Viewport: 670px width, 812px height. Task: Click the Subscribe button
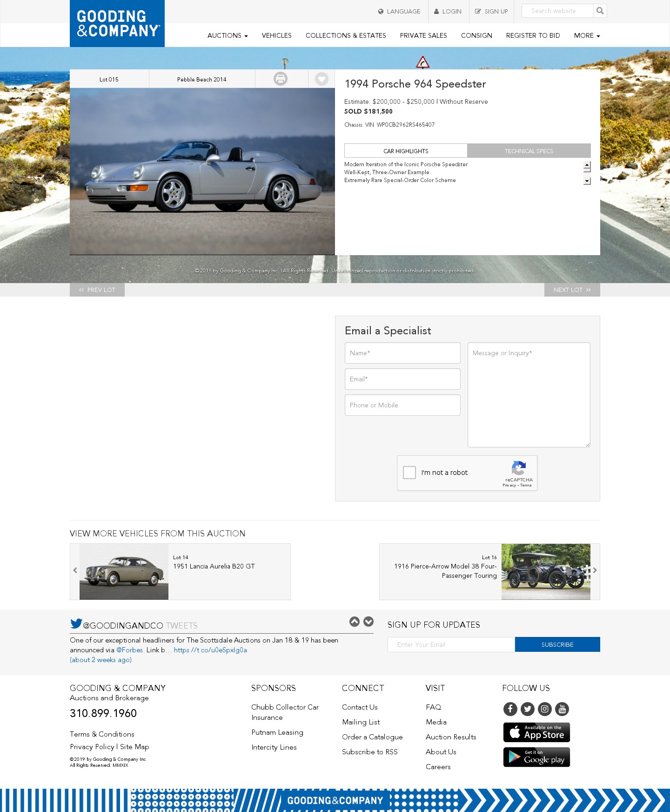pos(557,644)
